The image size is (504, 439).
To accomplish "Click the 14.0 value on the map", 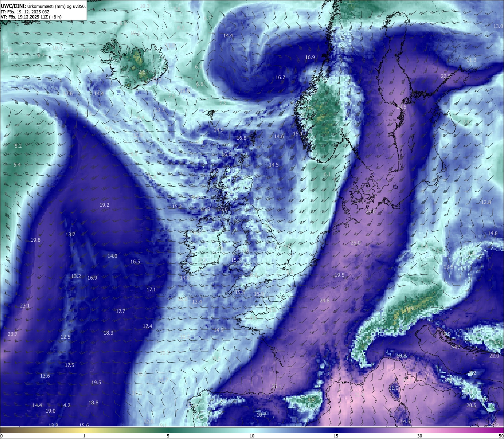I will click(112, 256).
